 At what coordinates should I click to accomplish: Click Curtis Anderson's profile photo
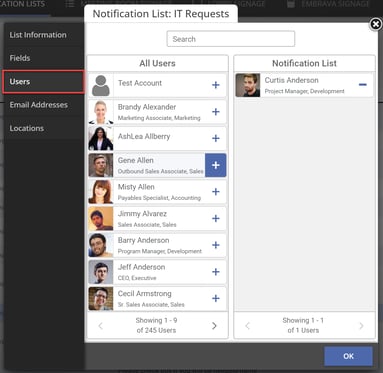pos(248,85)
